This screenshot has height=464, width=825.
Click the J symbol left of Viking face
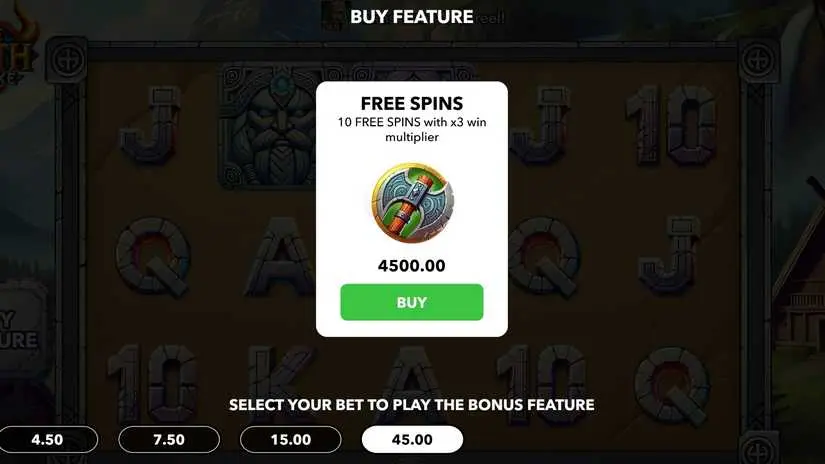point(151,125)
